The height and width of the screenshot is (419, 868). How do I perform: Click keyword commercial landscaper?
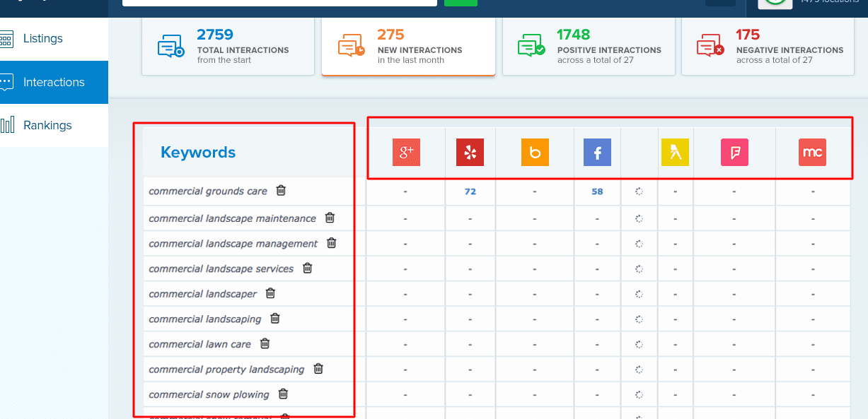pos(203,294)
